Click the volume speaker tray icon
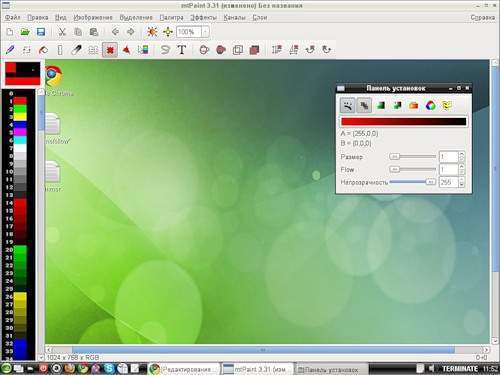The width and height of the screenshot is (500, 375). pyautogui.click(x=431, y=368)
